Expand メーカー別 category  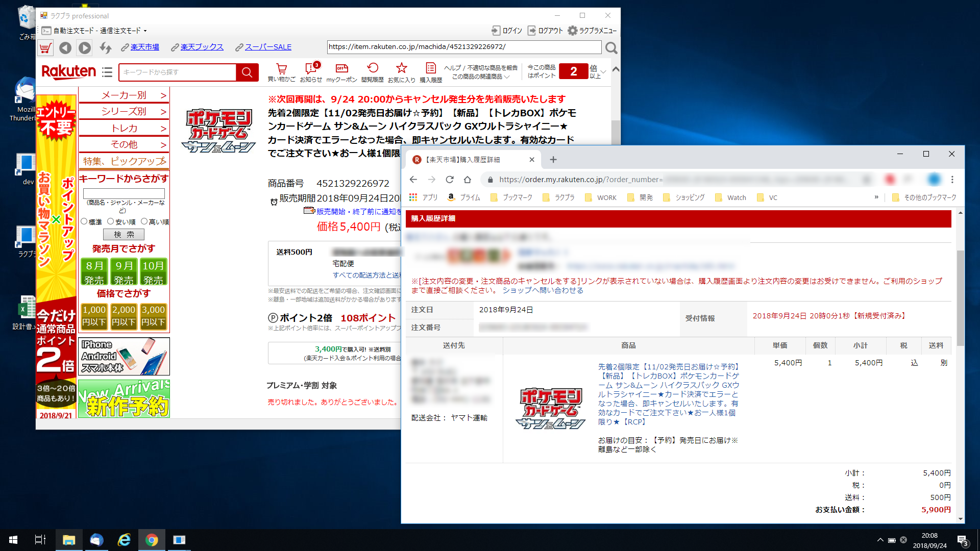(124, 95)
